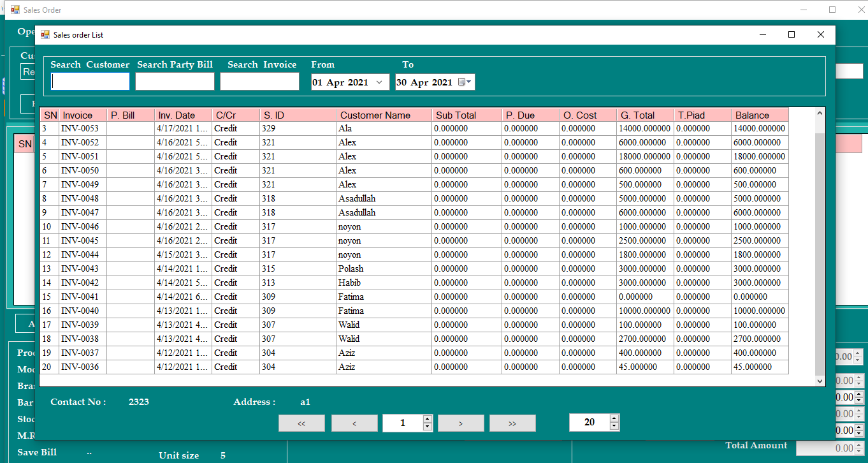Sort by the Customer Name column header

point(384,115)
